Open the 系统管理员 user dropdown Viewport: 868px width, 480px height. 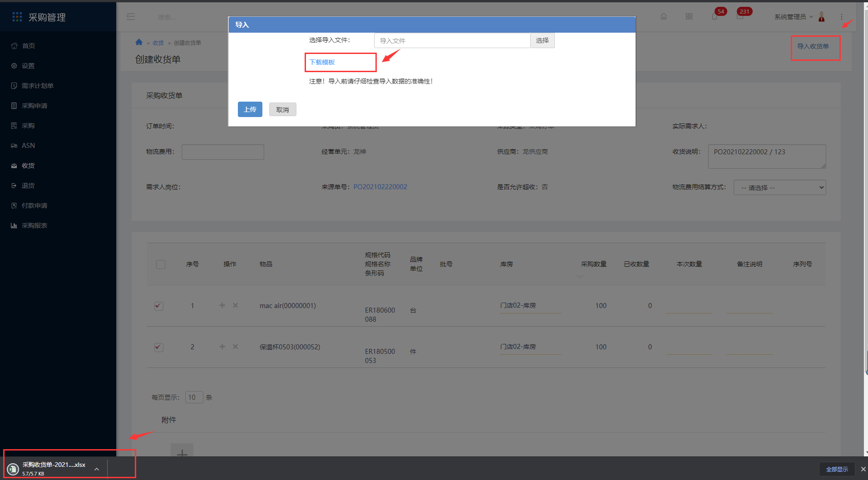pos(794,17)
